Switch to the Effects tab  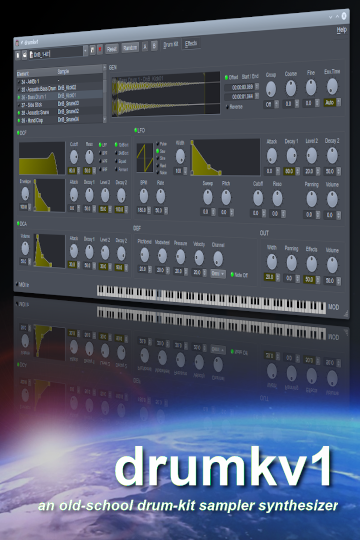click(191, 44)
